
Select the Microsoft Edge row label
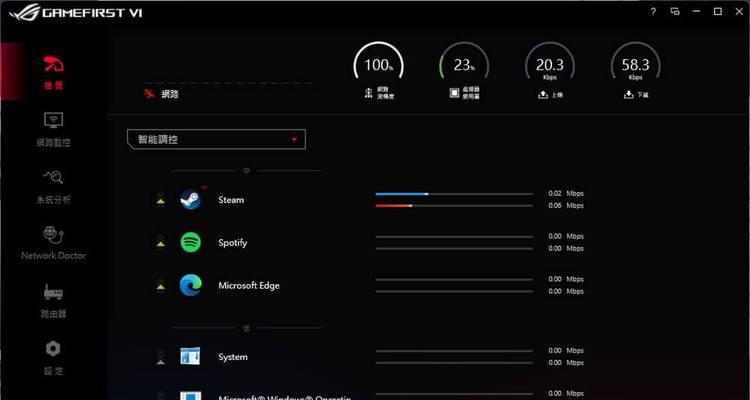pyautogui.click(x=249, y=285)
